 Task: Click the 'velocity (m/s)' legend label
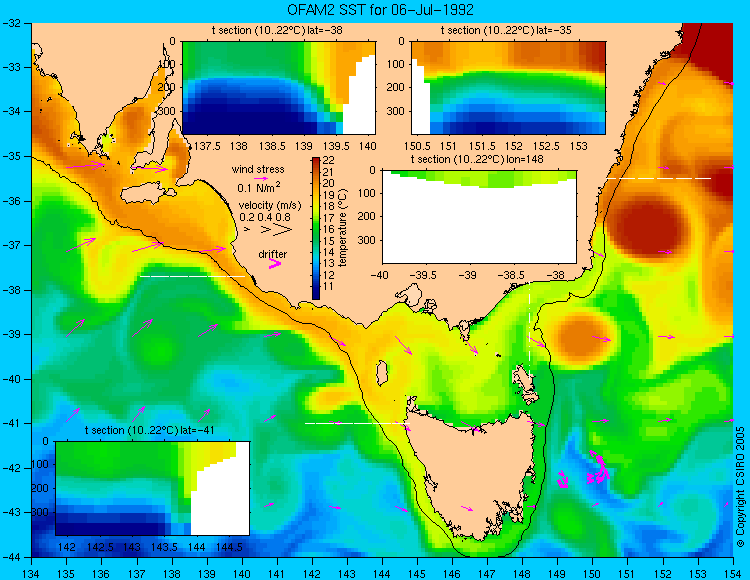coord(270,206)
